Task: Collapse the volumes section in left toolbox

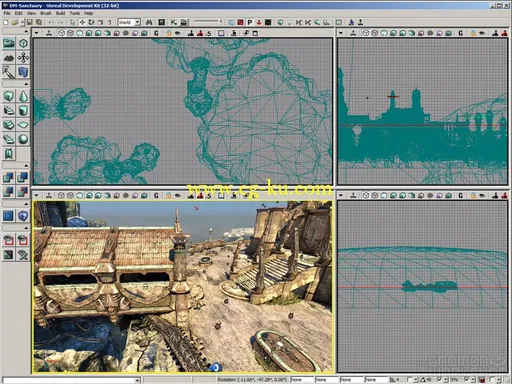Action: [26, 204]
